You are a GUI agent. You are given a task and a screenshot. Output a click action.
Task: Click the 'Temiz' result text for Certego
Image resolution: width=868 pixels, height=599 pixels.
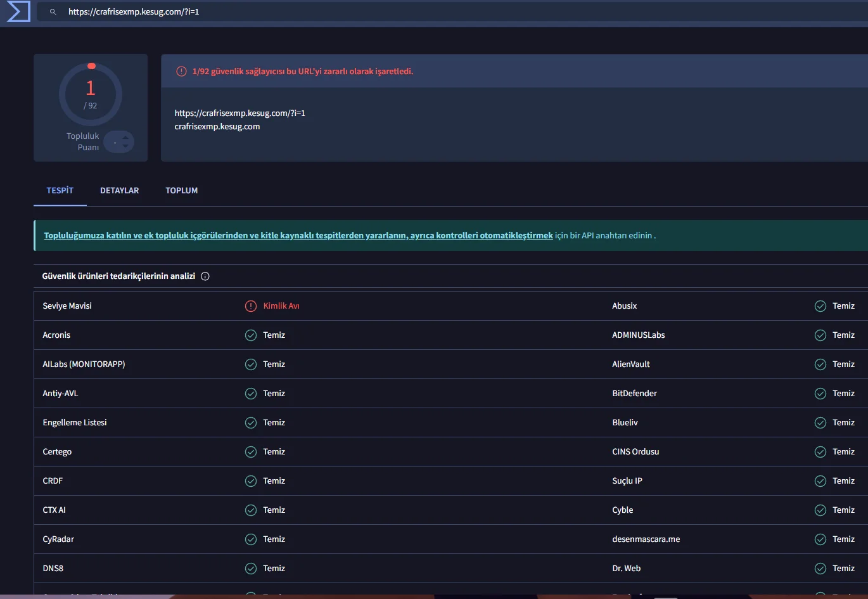coord(274,452)
